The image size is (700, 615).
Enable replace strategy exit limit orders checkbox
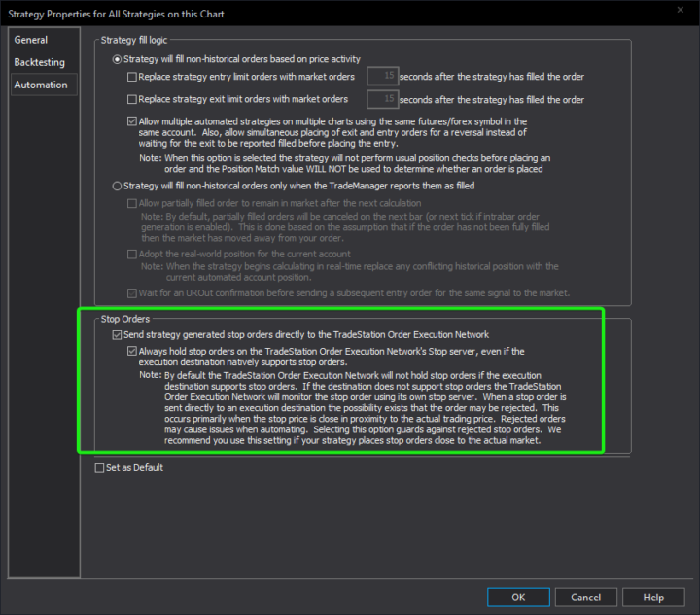click(x=132, y=99)
